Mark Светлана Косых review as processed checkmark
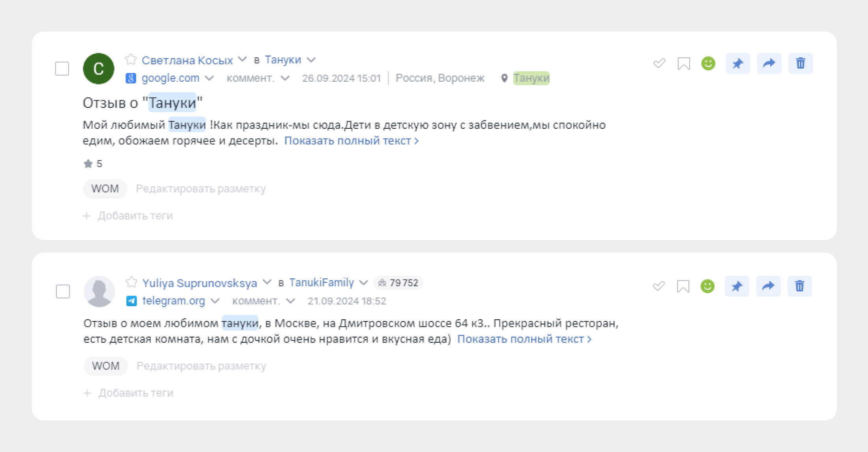The image size is (868, 452). tap(659, 63)
